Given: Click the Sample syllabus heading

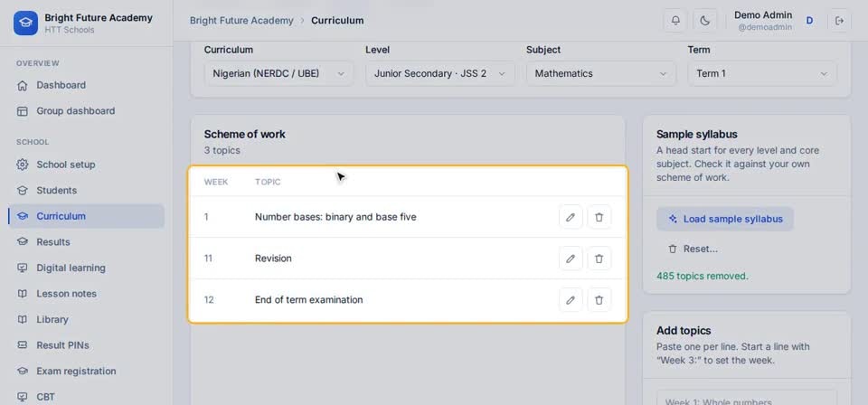Looking at the screenshot, I should coord(697,135).
